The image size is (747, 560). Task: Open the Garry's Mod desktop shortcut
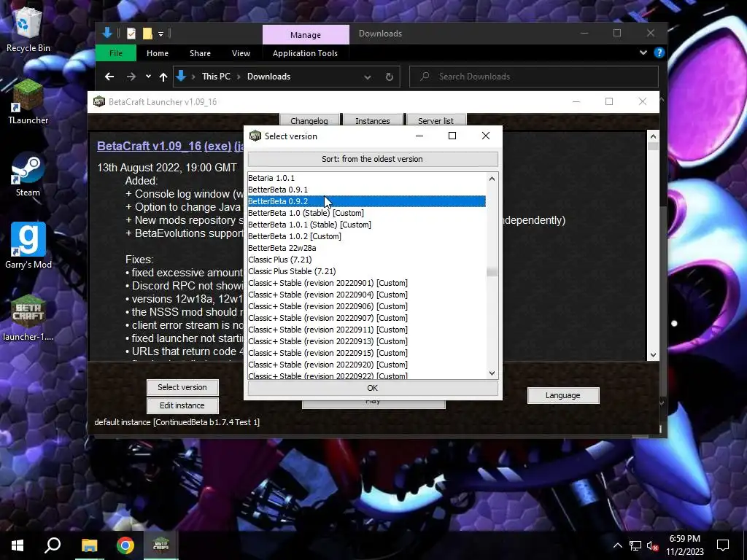click(x=28, y=246)
